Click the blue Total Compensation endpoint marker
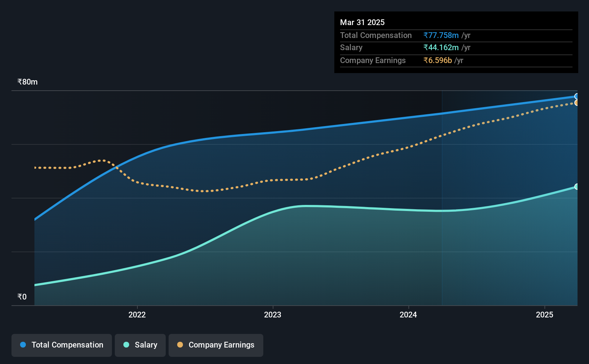 point(576,96)
